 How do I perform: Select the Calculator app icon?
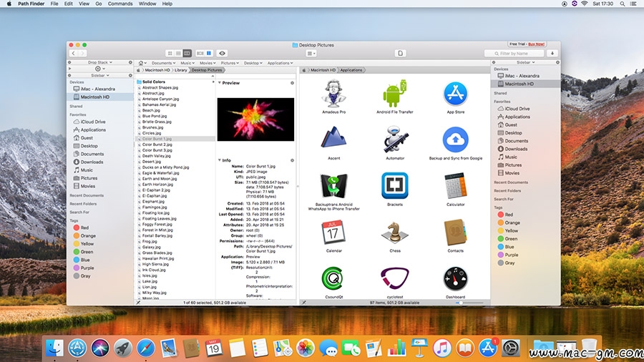click(456, 186)
